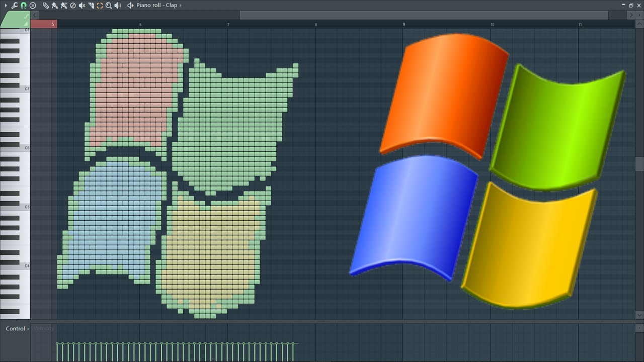This screenshot has width=644, height=362.
Task: Select the Delete tool icon
Action: pos(73,6)
